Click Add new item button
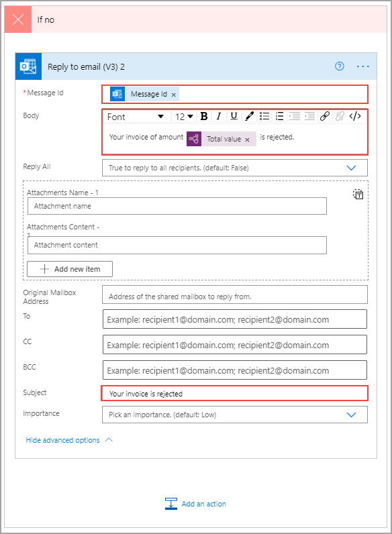 click(x=70, y=269)
